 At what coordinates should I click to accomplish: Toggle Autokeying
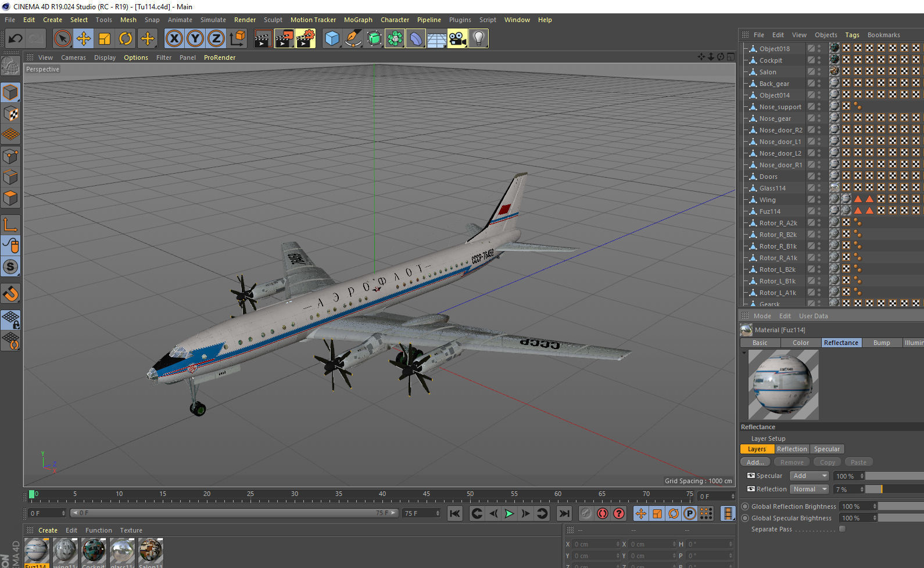click(x=603, y=513)
